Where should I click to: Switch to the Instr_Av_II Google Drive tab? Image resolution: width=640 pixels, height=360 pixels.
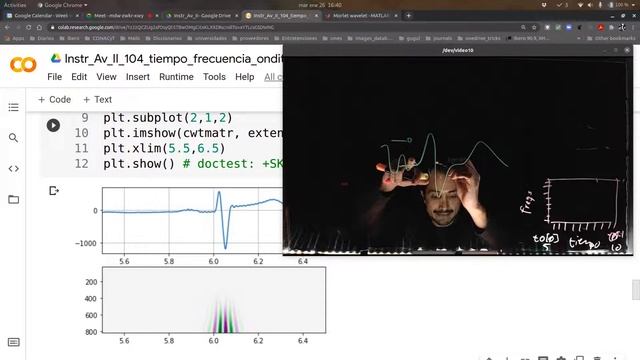point(202,16)
